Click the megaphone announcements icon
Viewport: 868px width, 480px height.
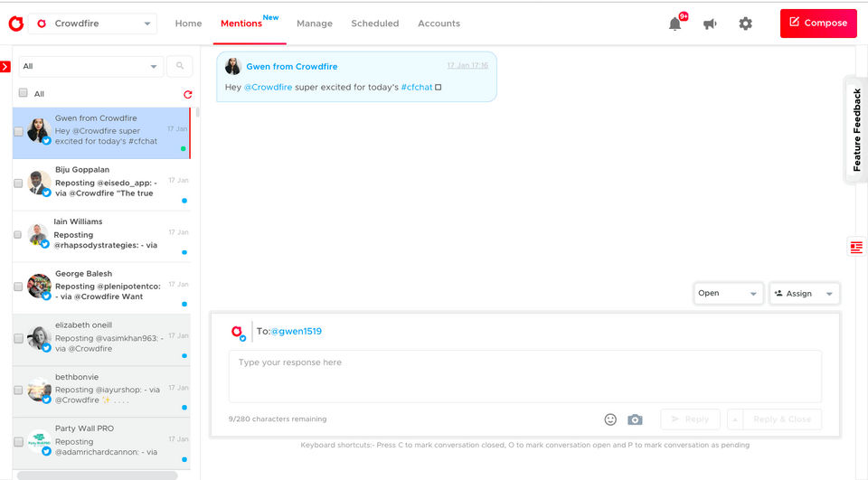[x=710, y=24]
